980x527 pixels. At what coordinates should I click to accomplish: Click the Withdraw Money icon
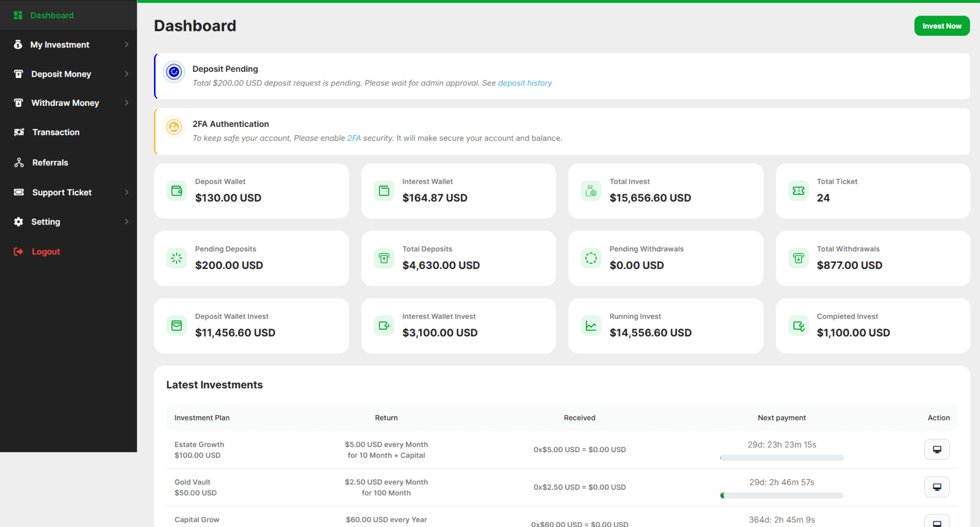[x=18, y=103]
